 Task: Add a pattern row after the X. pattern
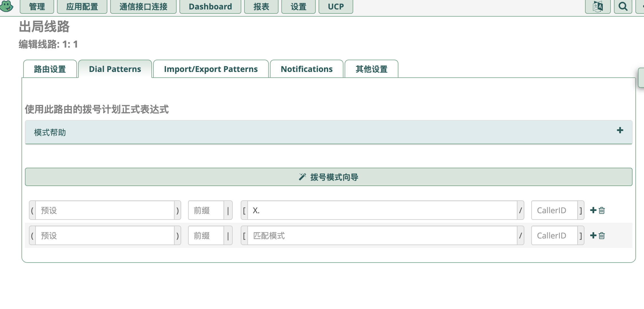coord(593,210)
